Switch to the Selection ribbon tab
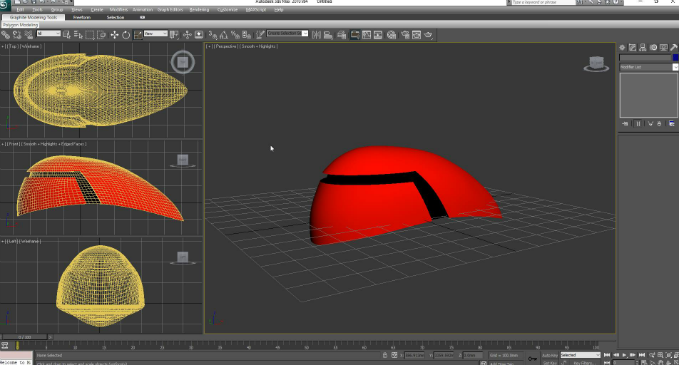This screenshot has width=679, height=365. click(116, 17)
